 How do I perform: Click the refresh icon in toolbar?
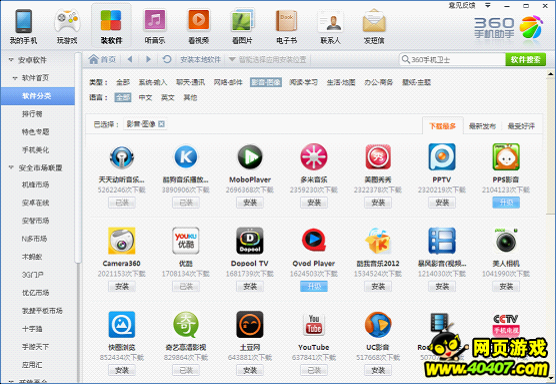(167, 59)
